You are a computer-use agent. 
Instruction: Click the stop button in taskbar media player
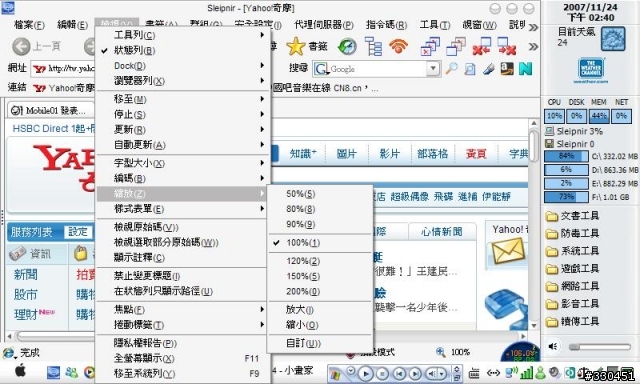pos(382,373)
